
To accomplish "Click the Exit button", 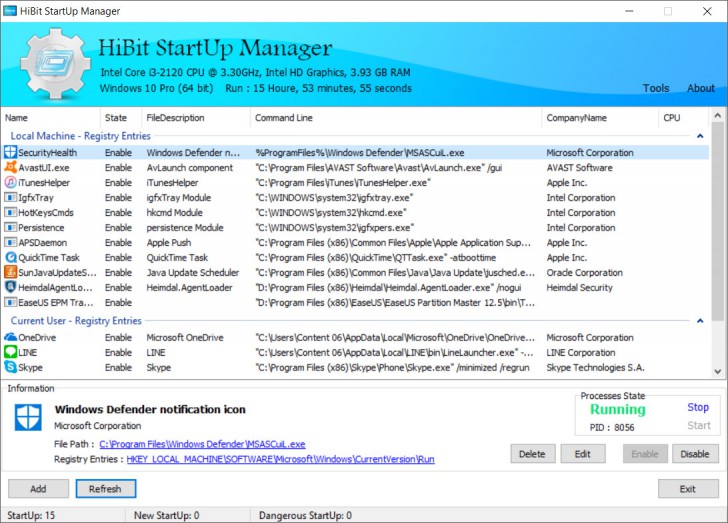I will 688,489.
